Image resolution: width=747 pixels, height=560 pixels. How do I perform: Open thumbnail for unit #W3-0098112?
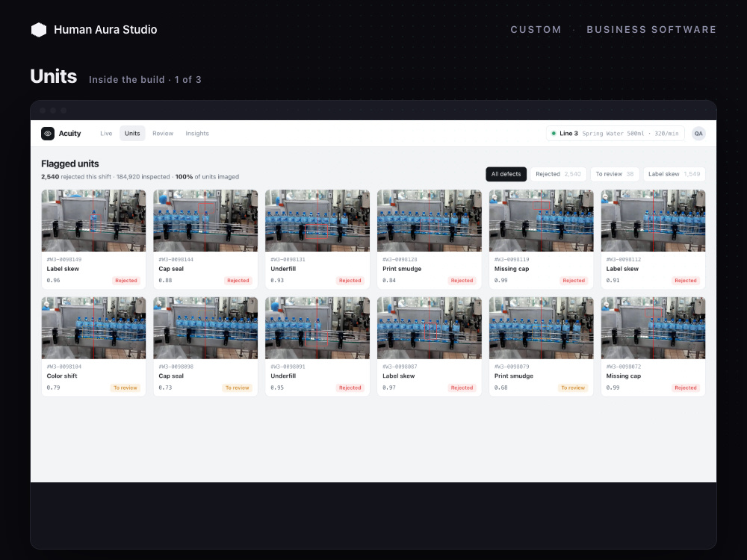[653, 220]
